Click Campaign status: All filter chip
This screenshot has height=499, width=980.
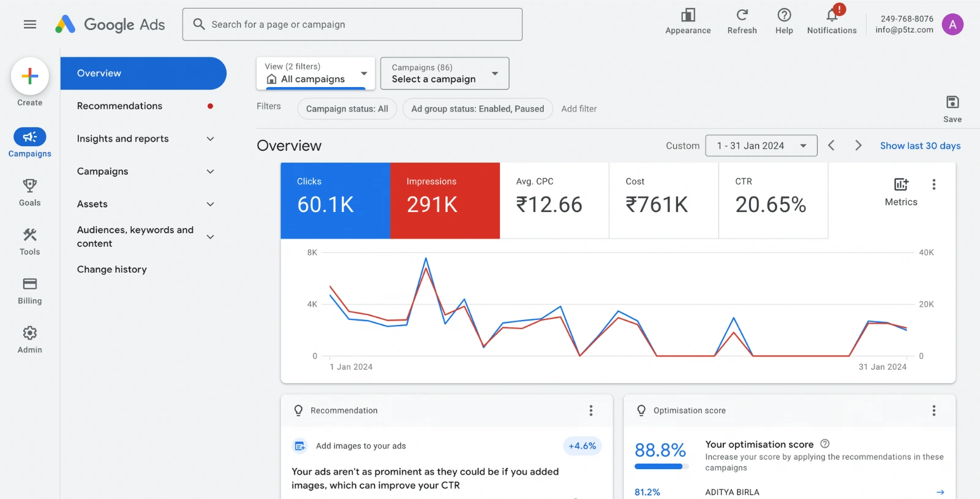[347, 109]
